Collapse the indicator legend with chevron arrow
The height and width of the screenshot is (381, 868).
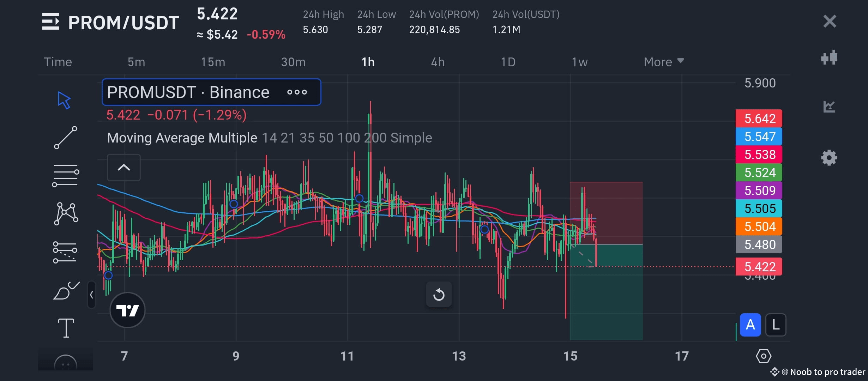(x=123, y=168)
